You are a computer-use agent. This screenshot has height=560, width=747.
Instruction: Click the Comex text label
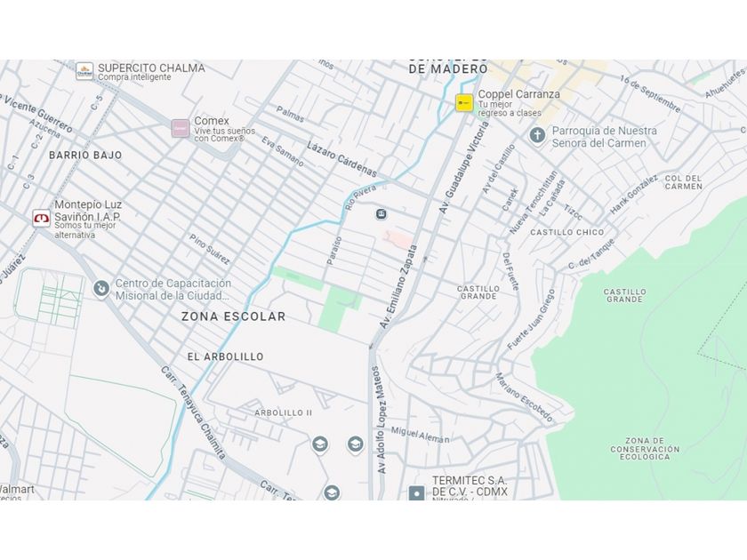tap(212, 121)
